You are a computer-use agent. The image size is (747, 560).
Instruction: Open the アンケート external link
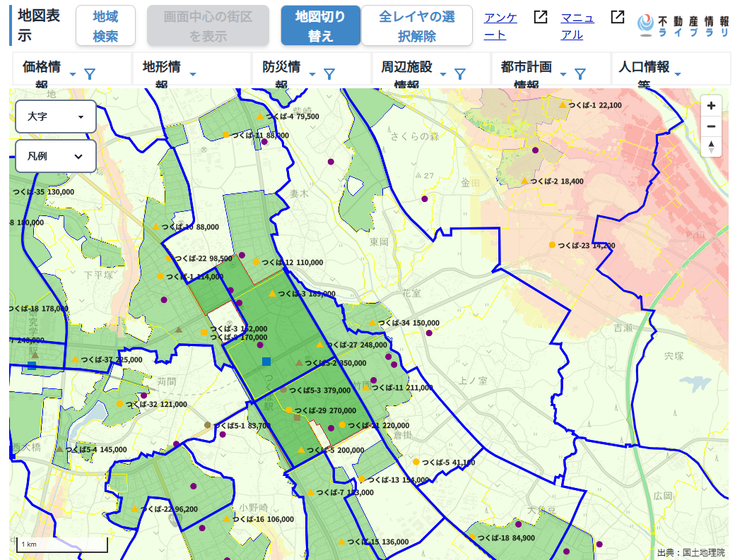pyautogui.click(x=500, y=26)
